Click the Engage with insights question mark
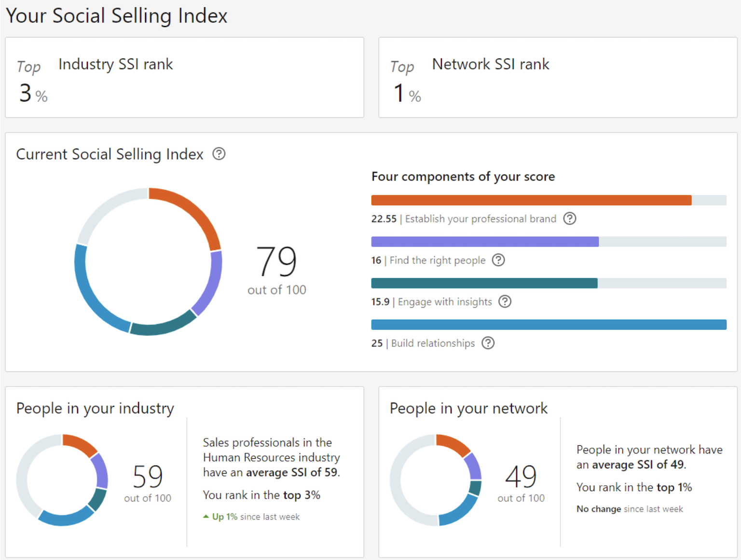 (505, 301)
